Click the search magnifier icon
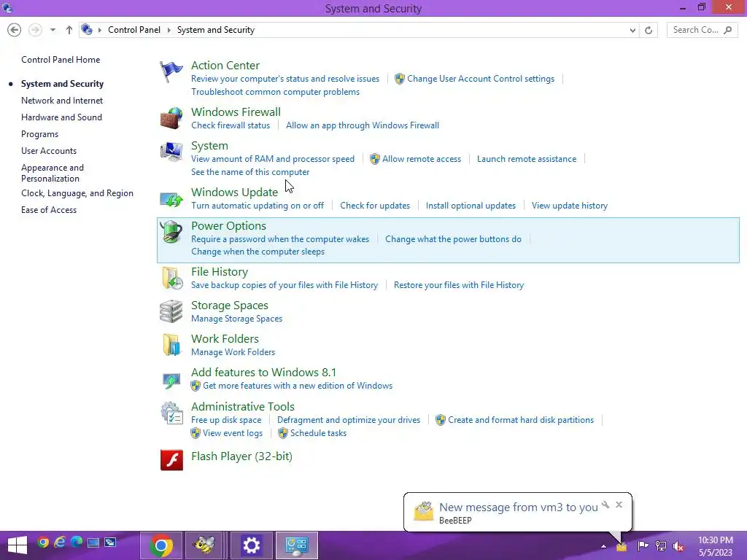The height and width of the screenshot is (560, 747). (x=727, y=30)
